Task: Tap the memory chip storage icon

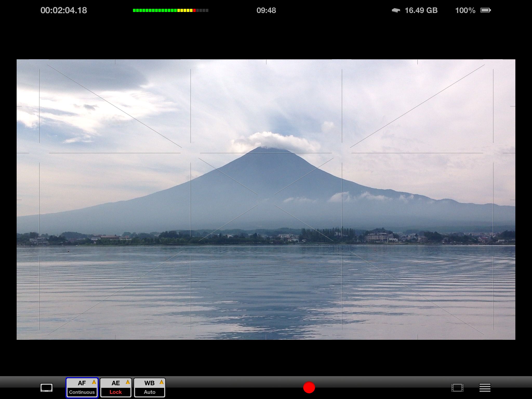Action: [x=396, y=10]
